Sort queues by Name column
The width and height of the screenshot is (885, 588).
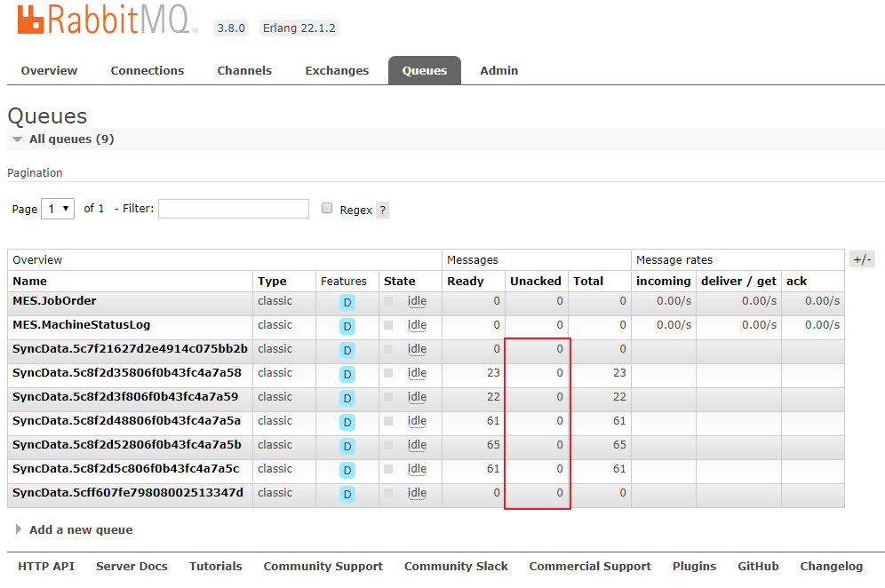pyautogui.click(x=30, y=281)
